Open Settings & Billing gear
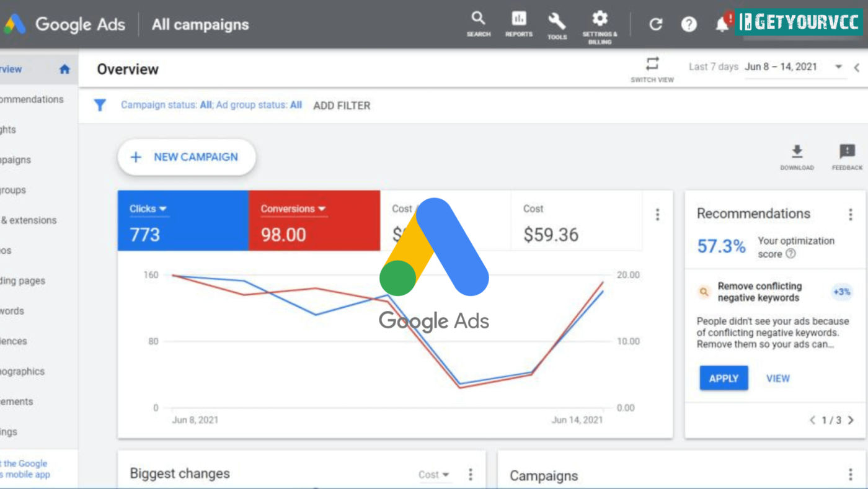This screenshot has height=489, width=868. click(600, 27)
